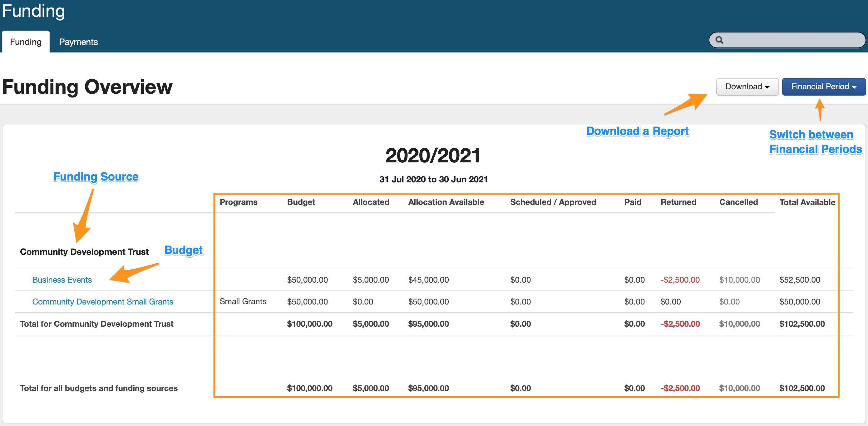This screenshot has width=868, height=426.
Task: Click the Allocation Available column header
Action: click(x=446, y=202)
